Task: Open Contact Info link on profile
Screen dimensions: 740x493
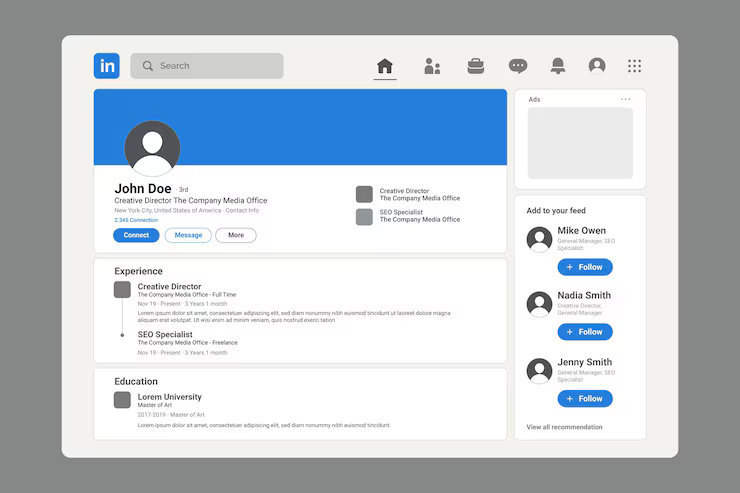Action: (x=242, y=211)
